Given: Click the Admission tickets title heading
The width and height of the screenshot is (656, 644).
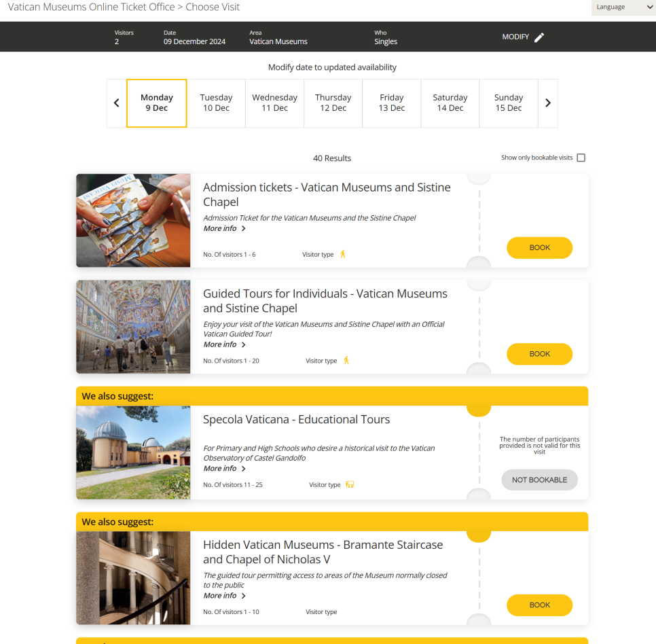Looking at the screenshot, I should tap(327, 194).
